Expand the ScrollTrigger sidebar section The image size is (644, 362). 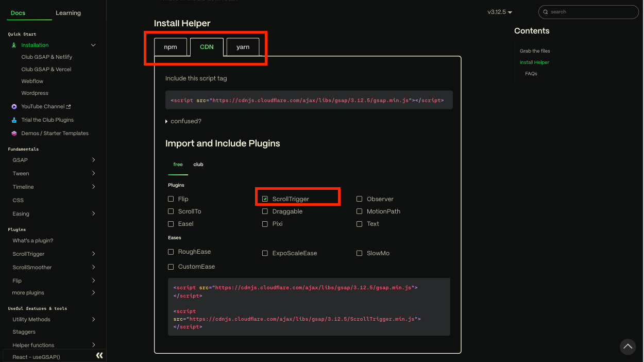click(x=93, y=254)
